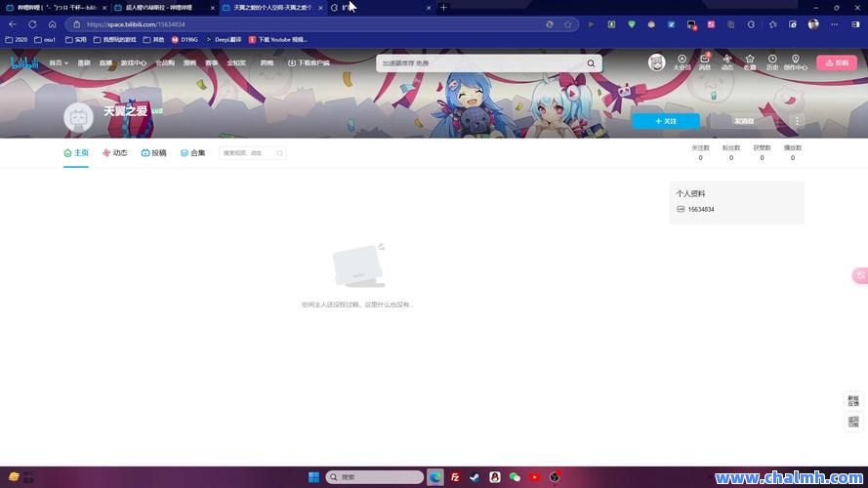Open the 创作中心 lightbulb icon
868x488 pixels.
[x=796, y=62]
